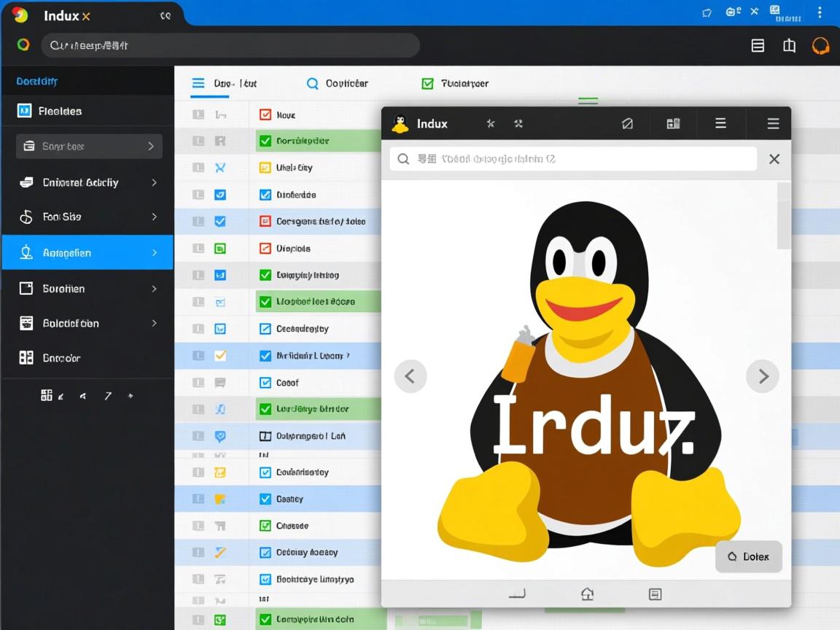Screen dimensions: 840x630
Task: Click the star icon beside the Indux title
Action: pos(491,123)
